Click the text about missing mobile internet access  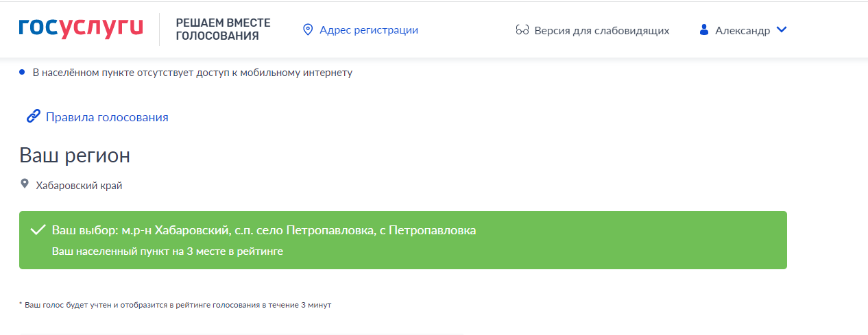pos(192,73)
